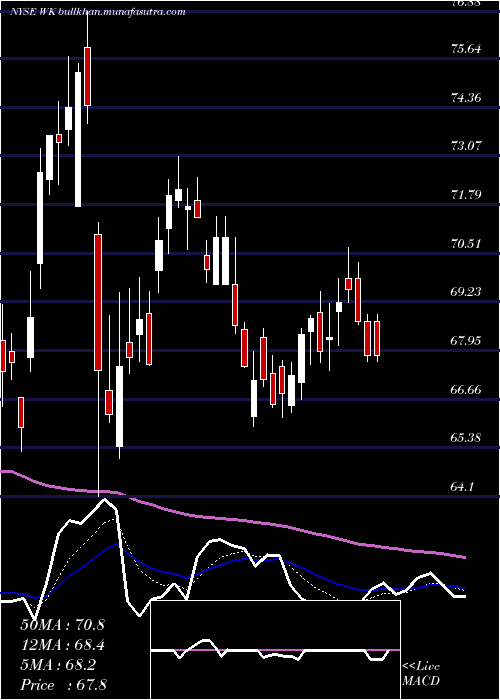Click inside the MACD inset chart box
The height and width of the screenshot is (700, 500).
(x=275, y=650)
